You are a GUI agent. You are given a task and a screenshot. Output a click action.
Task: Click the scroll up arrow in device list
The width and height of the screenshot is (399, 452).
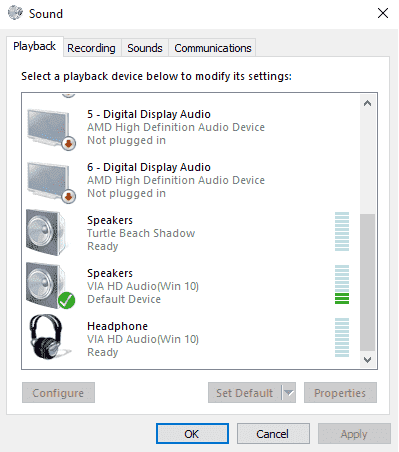(368, 103)
